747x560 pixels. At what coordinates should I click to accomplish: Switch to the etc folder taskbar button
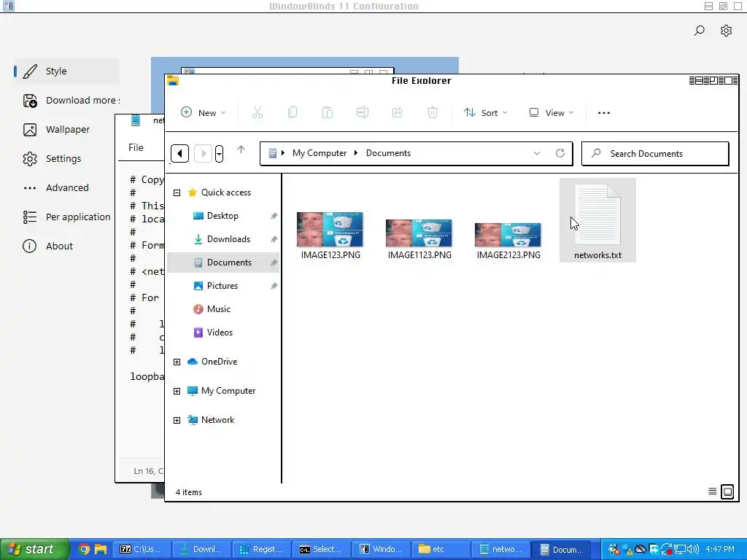(441, 550)
